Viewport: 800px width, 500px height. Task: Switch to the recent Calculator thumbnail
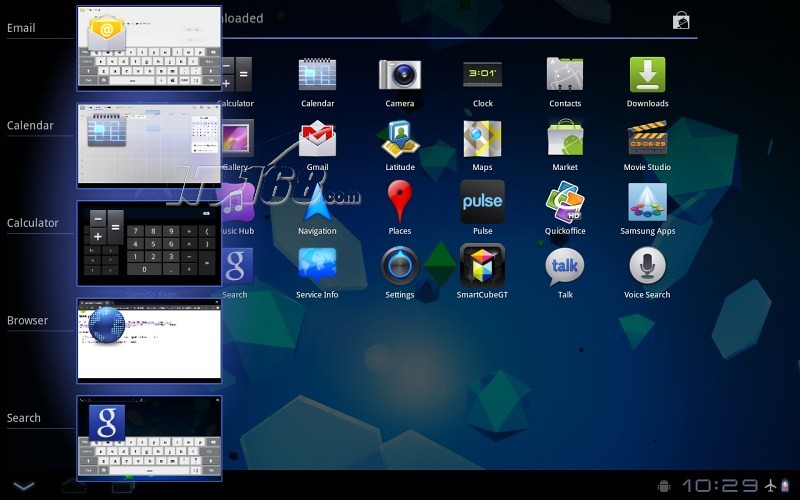coord(149,243)
